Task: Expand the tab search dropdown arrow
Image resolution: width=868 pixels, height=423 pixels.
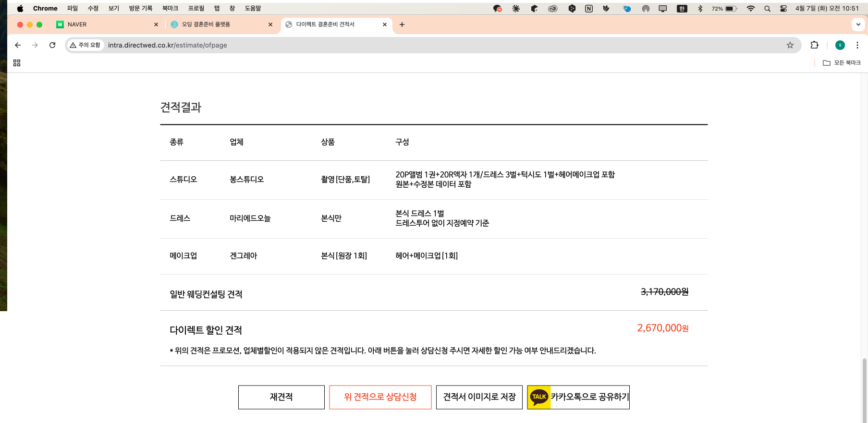Action: click(x=858, y=24)
